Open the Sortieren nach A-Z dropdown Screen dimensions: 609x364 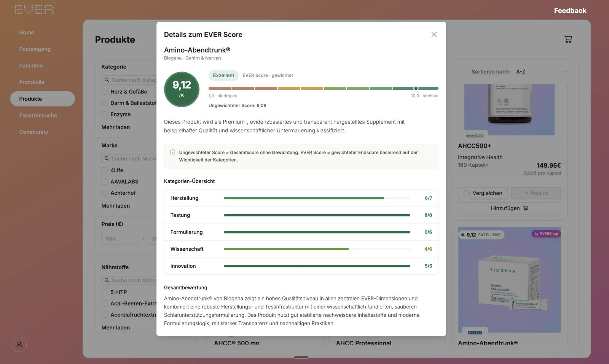pos(542,72)
